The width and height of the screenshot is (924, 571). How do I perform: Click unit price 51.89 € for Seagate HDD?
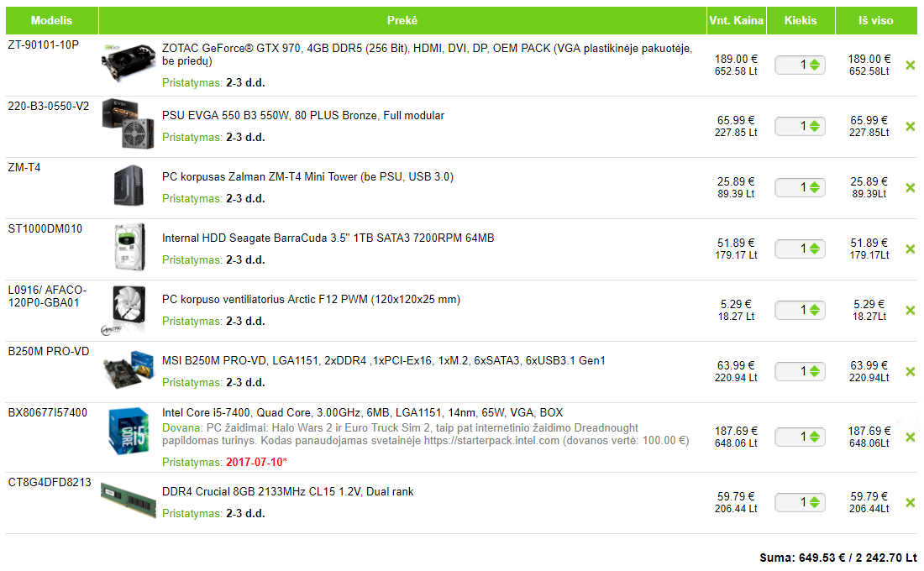click(x=736, y=243)
